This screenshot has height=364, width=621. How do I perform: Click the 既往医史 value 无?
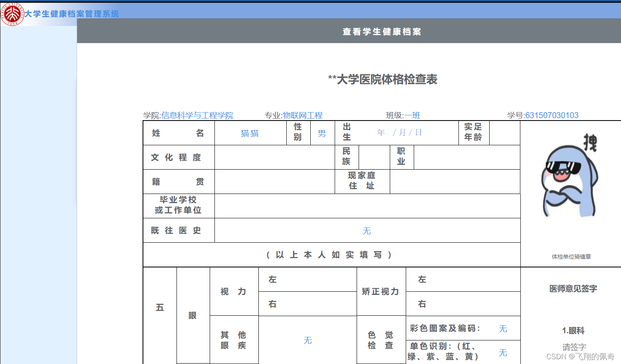tap(367, 231)
